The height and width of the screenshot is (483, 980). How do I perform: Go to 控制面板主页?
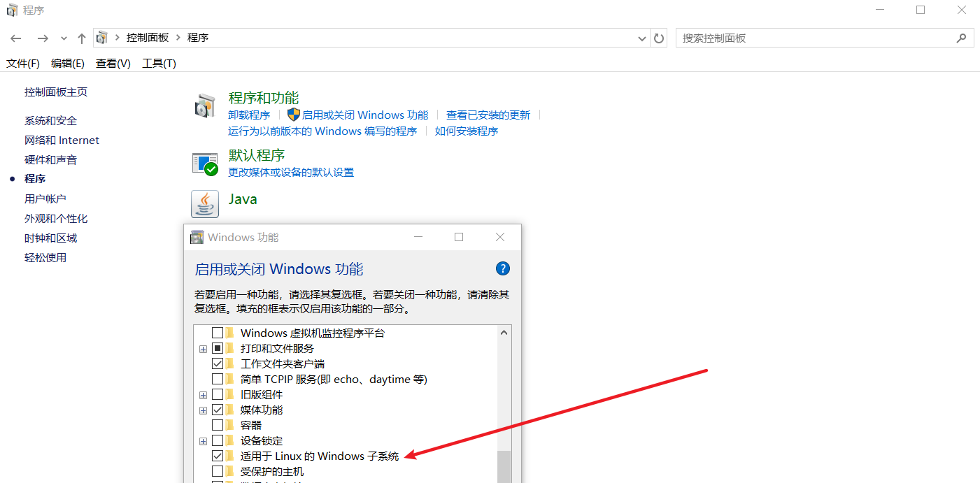tap(56, 92)
